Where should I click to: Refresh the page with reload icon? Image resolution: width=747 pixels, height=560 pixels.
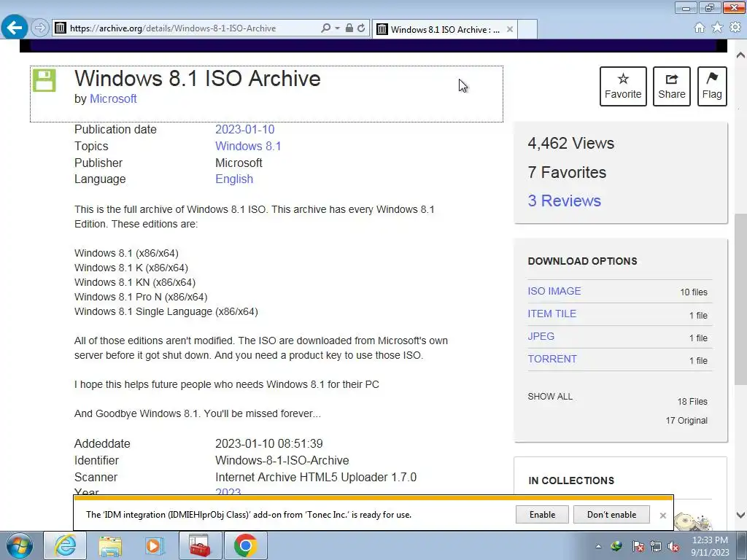[x=361, y=28]
